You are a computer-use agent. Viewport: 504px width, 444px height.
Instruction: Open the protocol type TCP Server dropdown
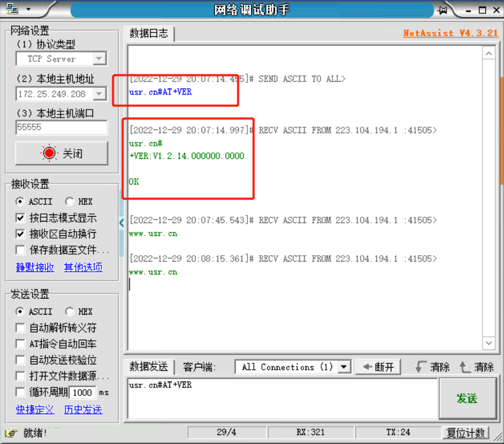coord(99,59)
